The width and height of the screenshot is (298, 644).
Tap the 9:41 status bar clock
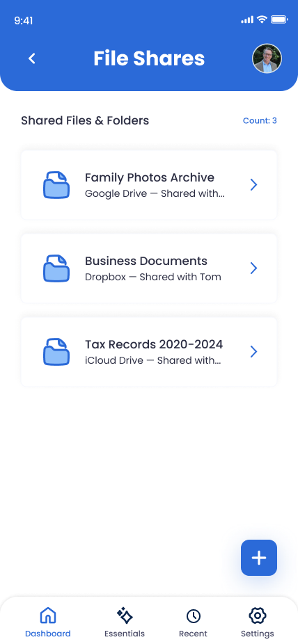pyautogui.click(x=24, y=21)
